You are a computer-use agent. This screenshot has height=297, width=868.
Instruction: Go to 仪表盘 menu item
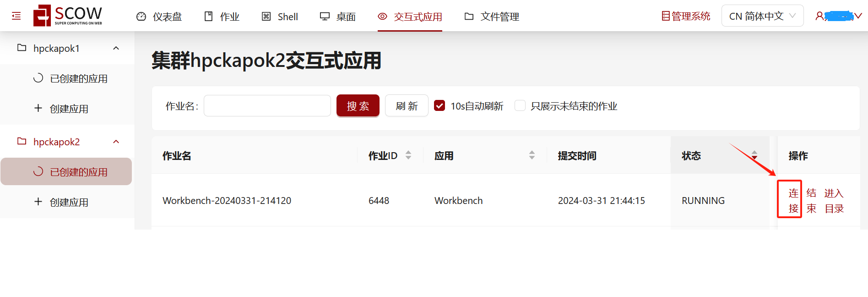pos(159,16)
